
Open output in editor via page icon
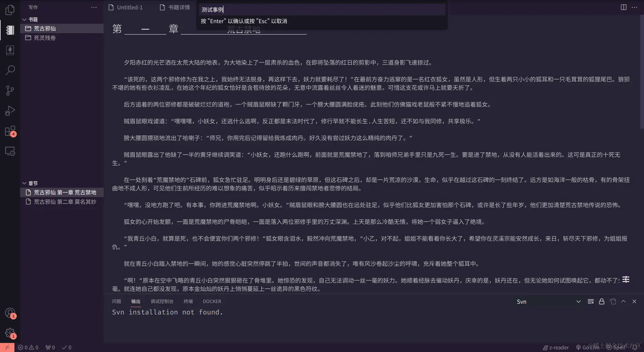click(613, 301)
